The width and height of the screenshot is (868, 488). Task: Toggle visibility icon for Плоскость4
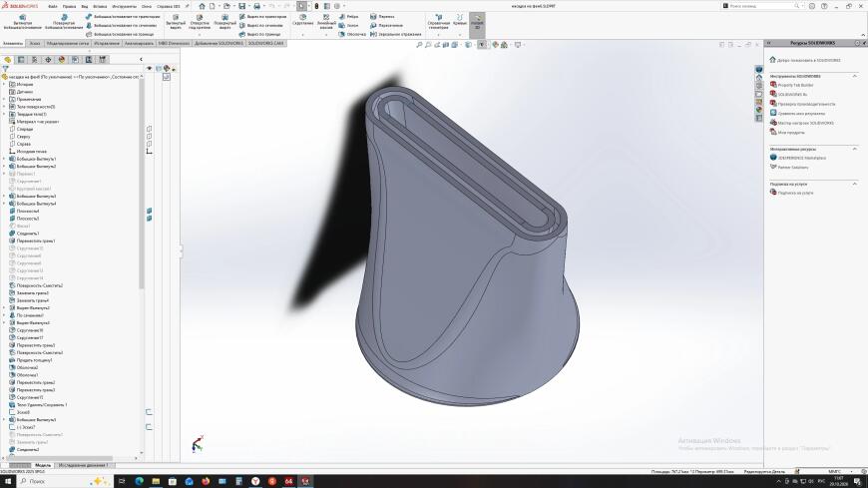(x=149, y=211)
